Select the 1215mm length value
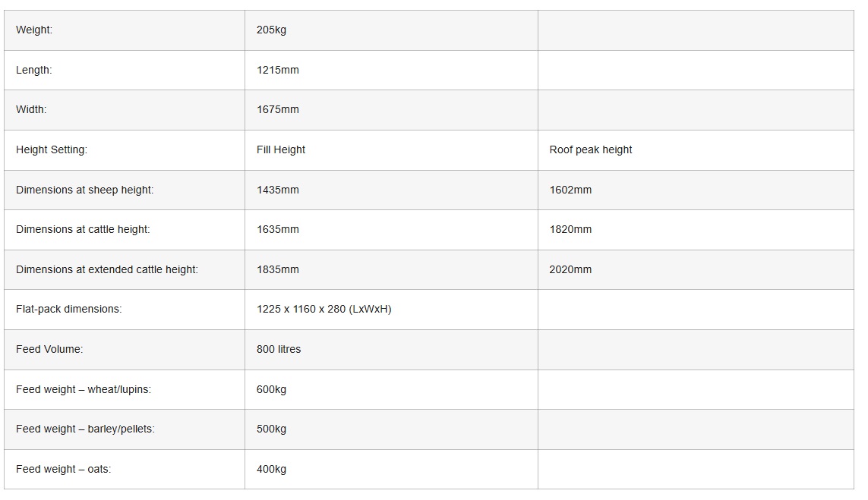This screenshot has width=868, height=500. coord(278,70)
